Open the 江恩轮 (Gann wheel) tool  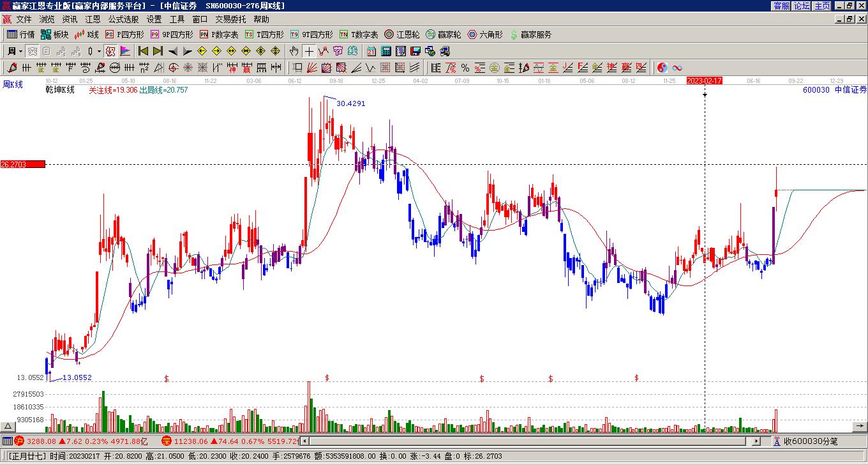(401, 34)
